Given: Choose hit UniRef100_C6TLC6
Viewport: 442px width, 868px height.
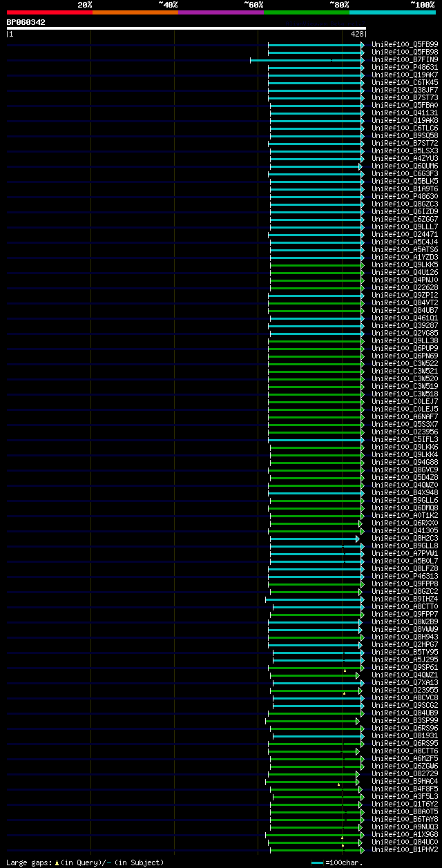Looking at the screenshot, I should point(405,128).
